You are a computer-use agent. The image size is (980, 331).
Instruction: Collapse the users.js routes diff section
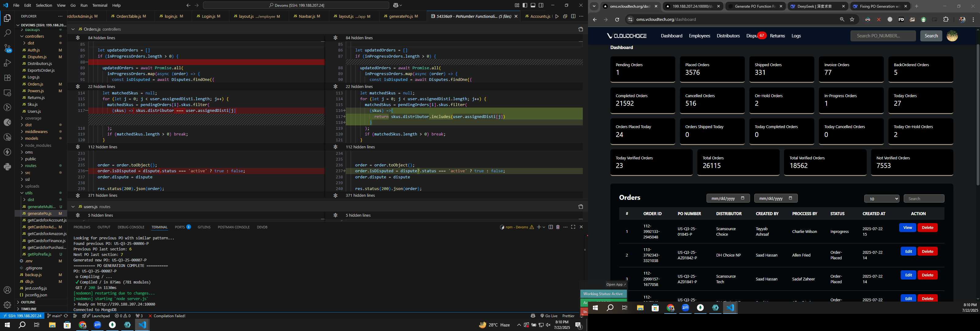click(73, 207)
